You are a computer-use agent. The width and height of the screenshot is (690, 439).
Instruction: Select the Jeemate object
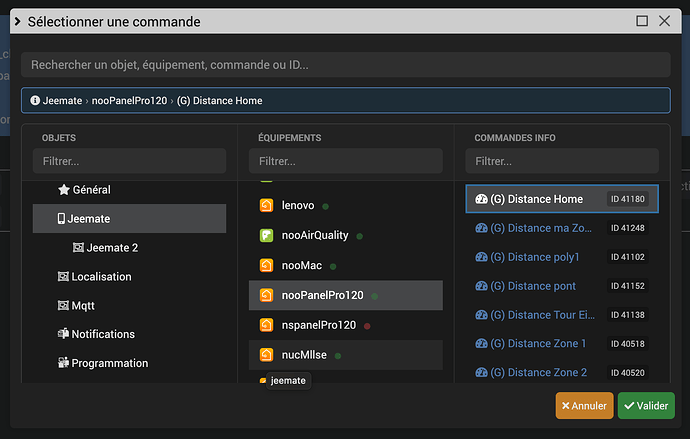pos(129,219)
